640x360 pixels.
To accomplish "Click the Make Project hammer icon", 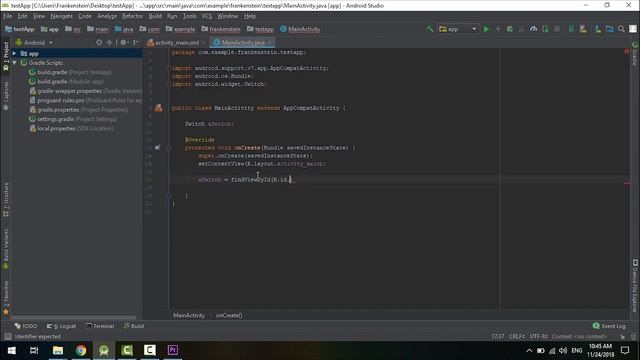I will coord(430,29).
